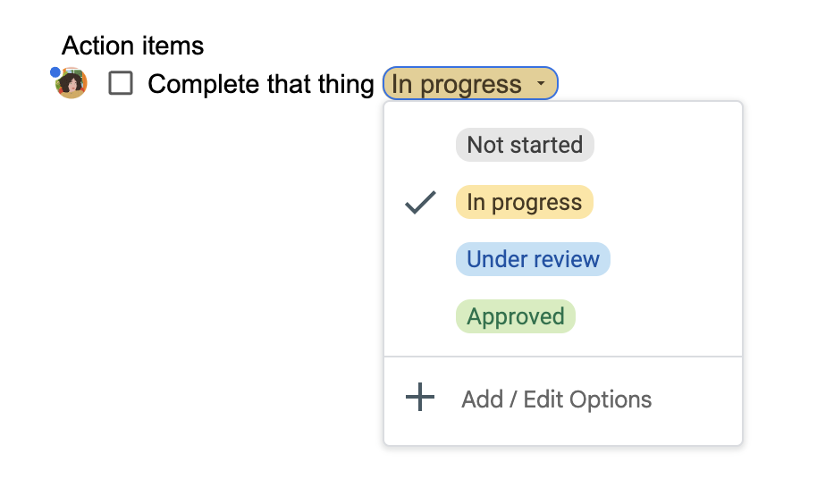The height and width of the screenshot is (504, 817).
Task: Toggle the "Complete that thing" checkbox
Action: pyautogui.click(x=121, y=84)
